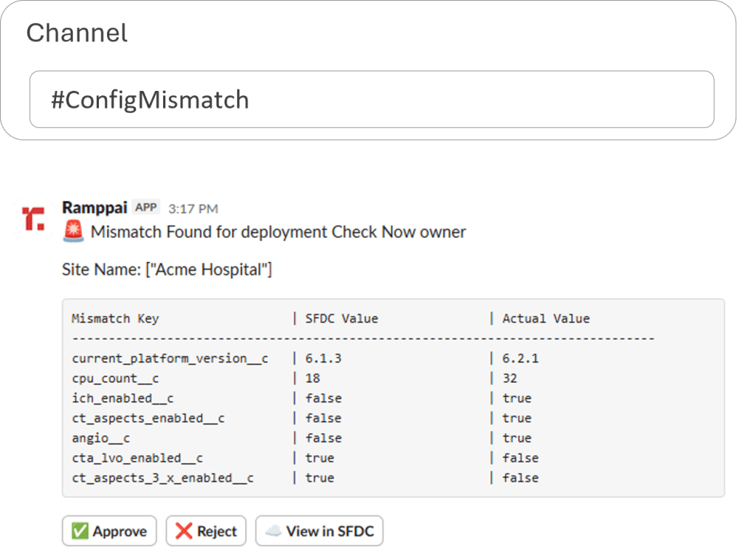Click the Channel label text
Screen dimensions: 756x554
(77, 33)
